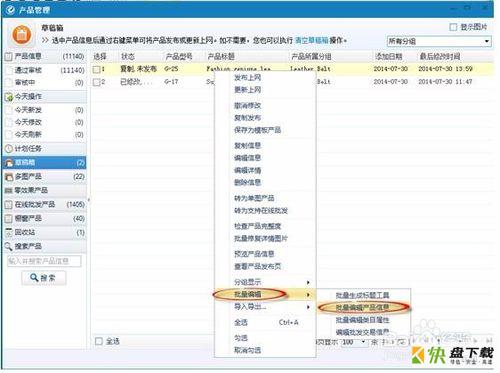Viewport: 500px width, 373px height.
Task: Click the 2014-07-30 11:47 modified time cell
Action: tap(445, 82)
